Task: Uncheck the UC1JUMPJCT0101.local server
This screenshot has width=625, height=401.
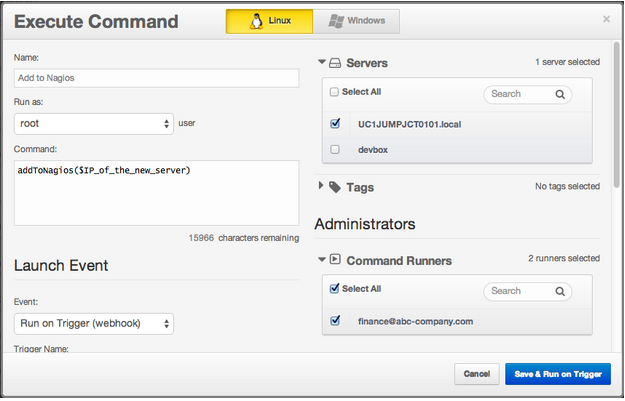Action: tap(335, 124)
